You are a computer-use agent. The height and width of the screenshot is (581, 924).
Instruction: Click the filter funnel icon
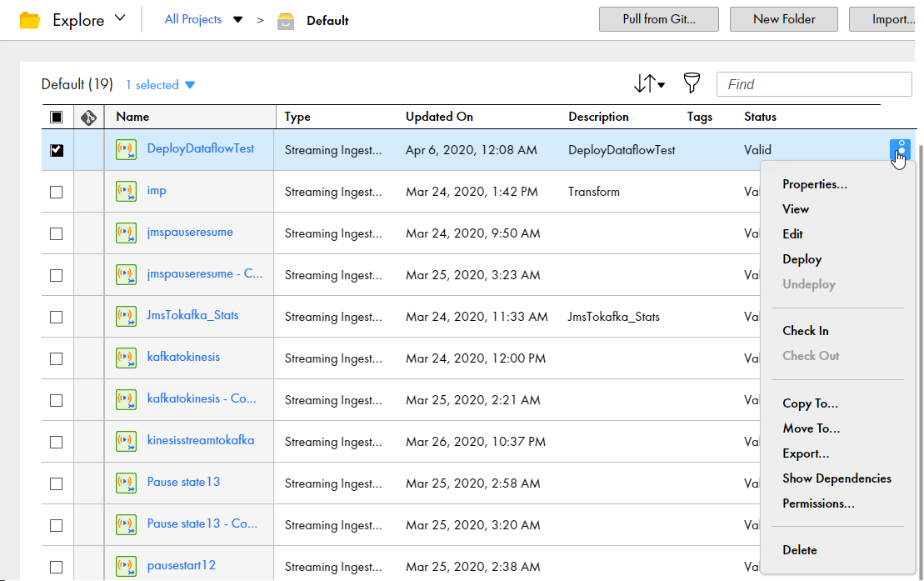pos(692,83)
